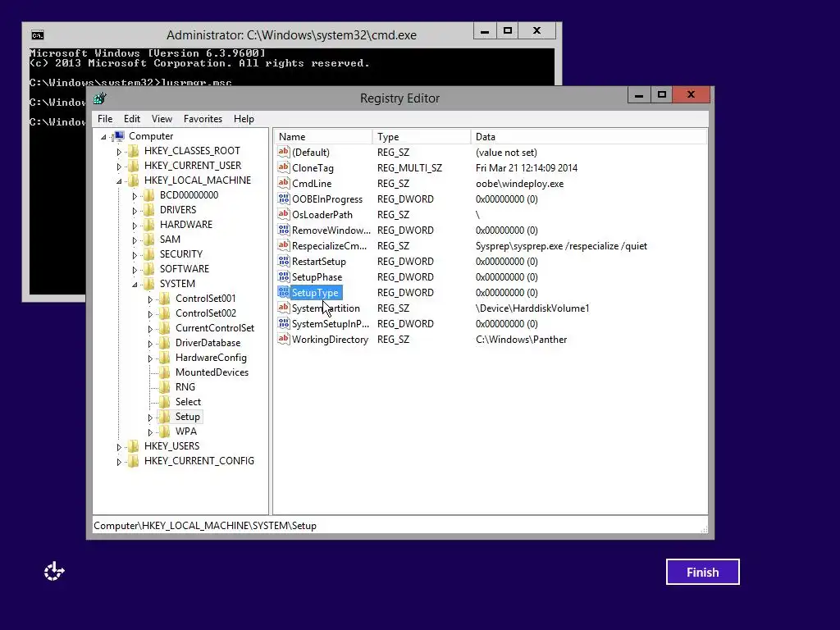Click the SystemPartition value icon

click(283, 308)
